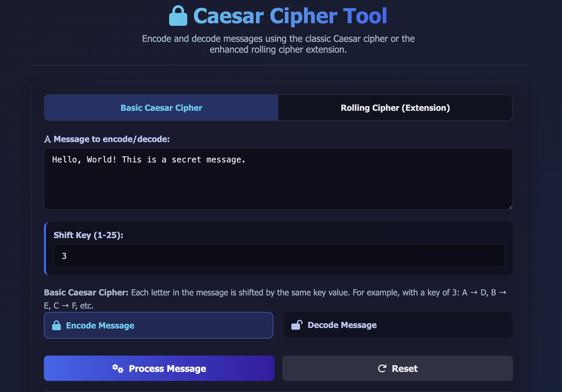Click the open padlock icon on Decode Message
Screen dimensions: 562x392
[297, 325]
